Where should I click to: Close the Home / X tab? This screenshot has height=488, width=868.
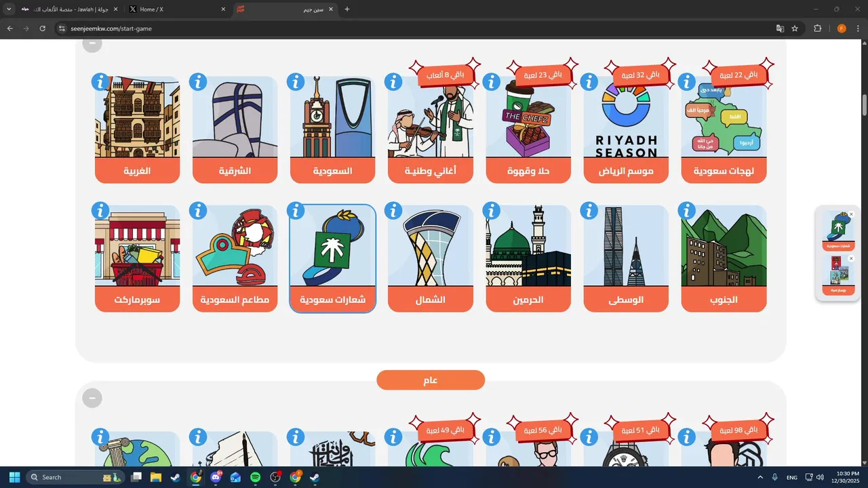tap(223, 9)
